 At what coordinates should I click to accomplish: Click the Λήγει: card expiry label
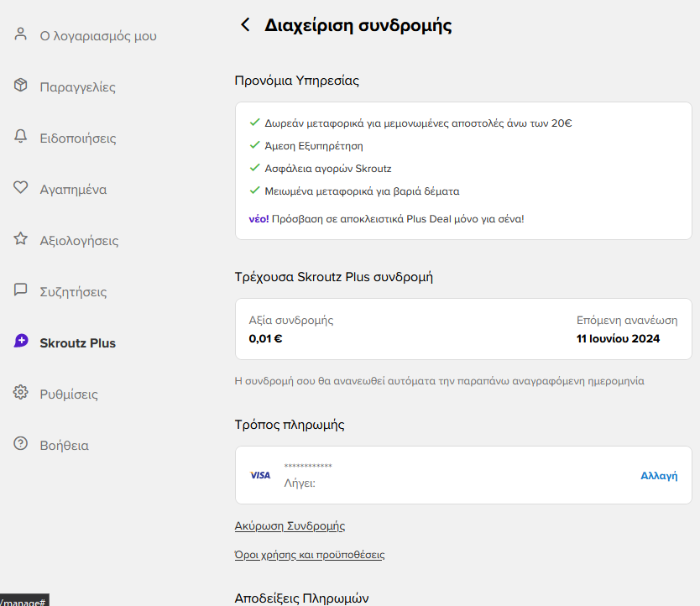300,483
